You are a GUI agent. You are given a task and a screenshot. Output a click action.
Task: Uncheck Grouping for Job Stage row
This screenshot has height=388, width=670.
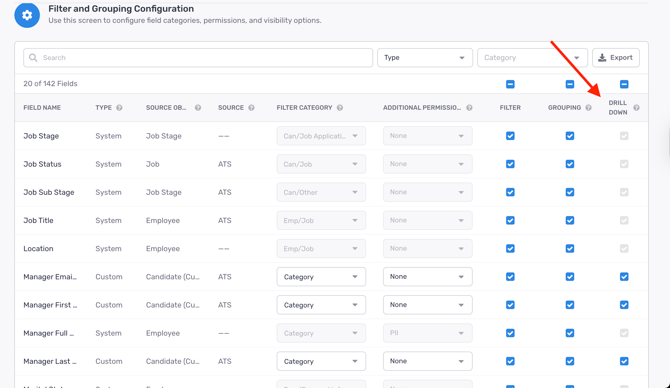(x=570, y=136)
